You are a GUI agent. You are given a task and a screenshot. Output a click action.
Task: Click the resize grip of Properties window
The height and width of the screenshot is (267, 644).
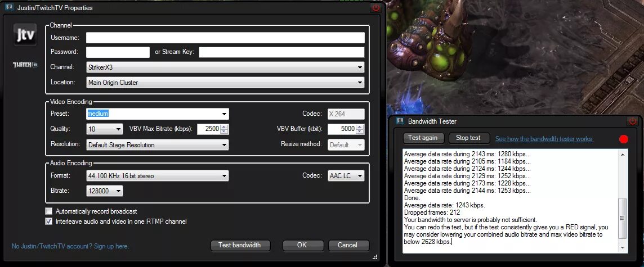click(374, 257)
